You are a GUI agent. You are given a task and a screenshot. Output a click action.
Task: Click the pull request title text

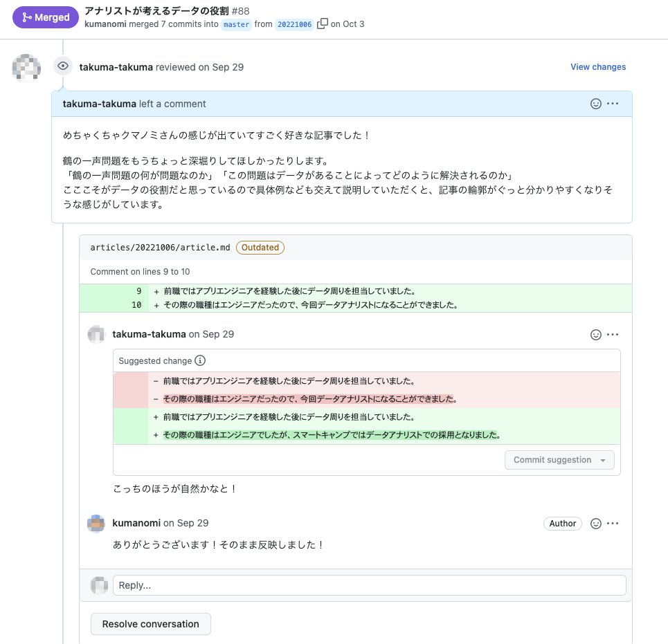(x=156, y=10)
